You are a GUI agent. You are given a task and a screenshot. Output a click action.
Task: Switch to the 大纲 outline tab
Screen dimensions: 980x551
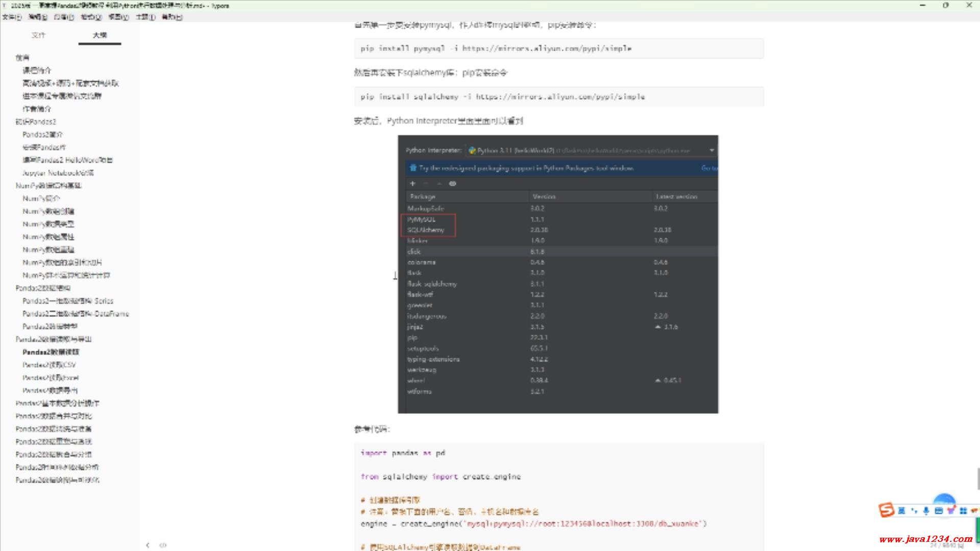(100, 35)
